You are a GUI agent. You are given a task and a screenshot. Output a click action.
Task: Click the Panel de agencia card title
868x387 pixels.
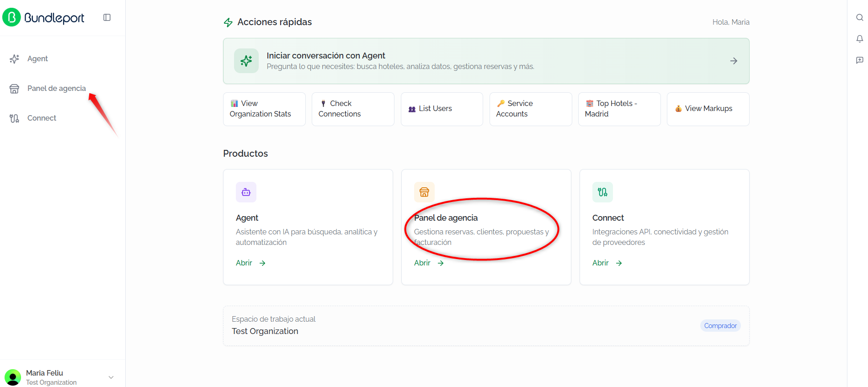point(446,218)
